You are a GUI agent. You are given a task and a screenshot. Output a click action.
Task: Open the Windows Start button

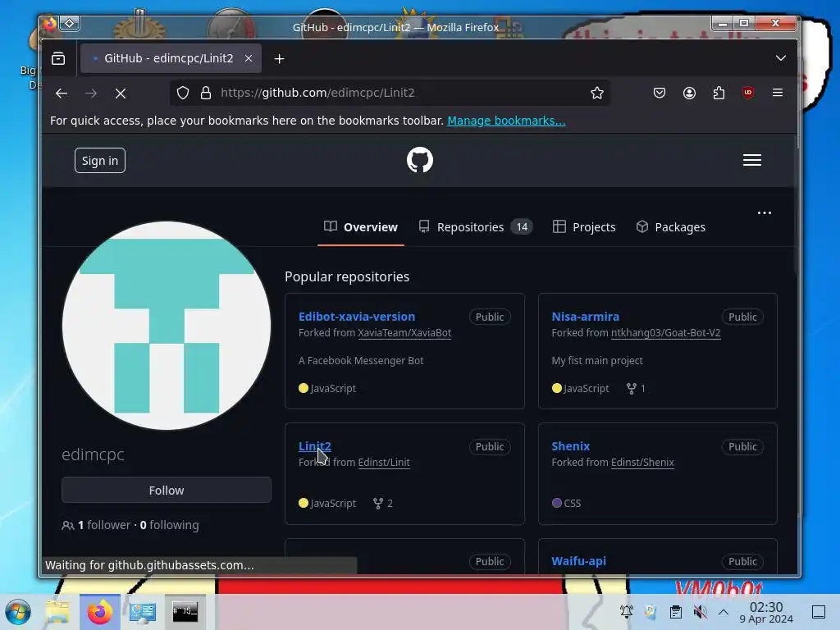click(18, 612)
